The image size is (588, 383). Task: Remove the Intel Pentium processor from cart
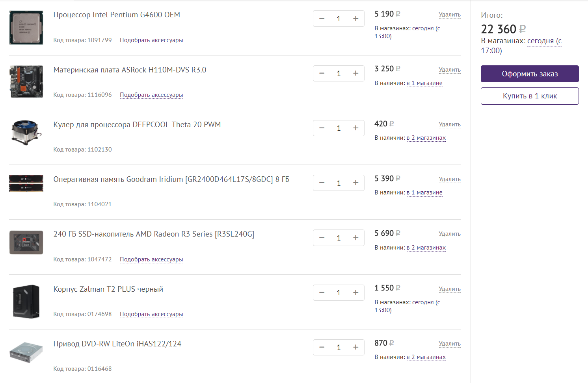[449, 15]
